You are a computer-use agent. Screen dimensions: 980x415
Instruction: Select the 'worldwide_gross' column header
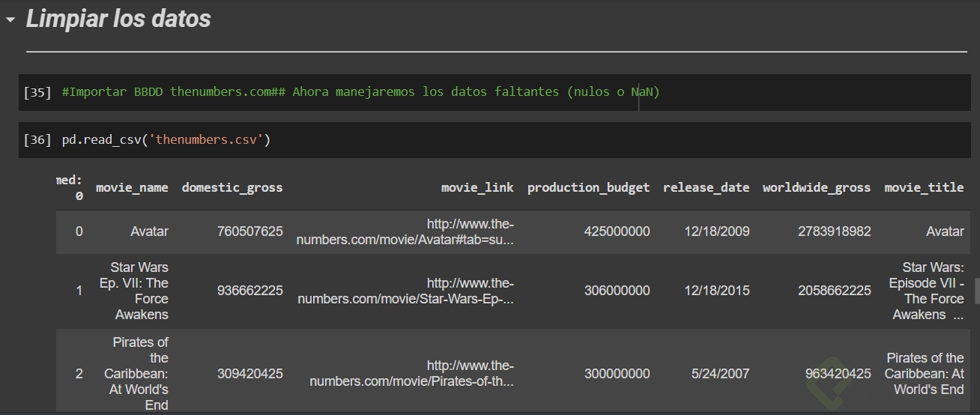point(817,187)
